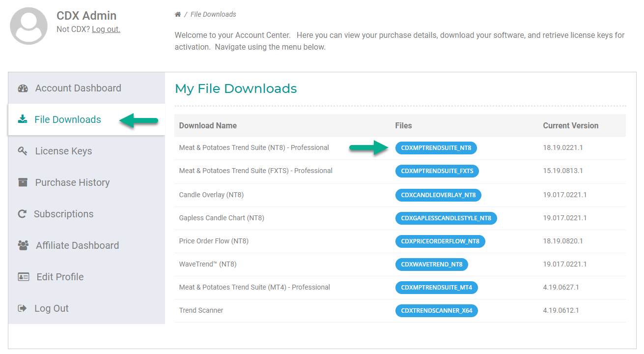Open the Edit Profile menu item
644x354 pixels.
coord(86,277)
